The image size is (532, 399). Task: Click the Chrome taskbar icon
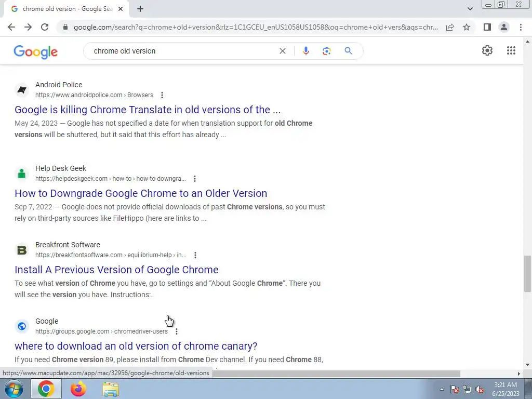coord(46,389)
